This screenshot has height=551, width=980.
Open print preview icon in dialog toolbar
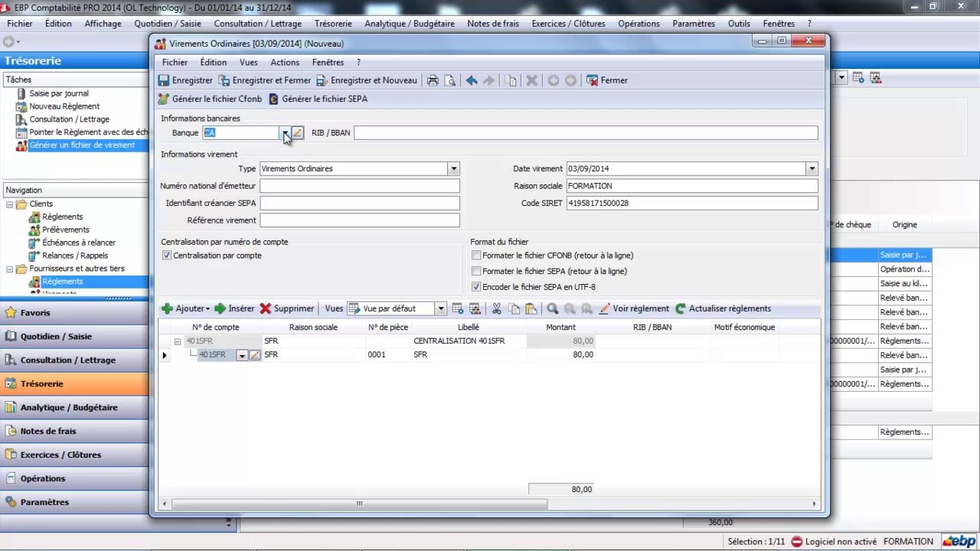450,80
